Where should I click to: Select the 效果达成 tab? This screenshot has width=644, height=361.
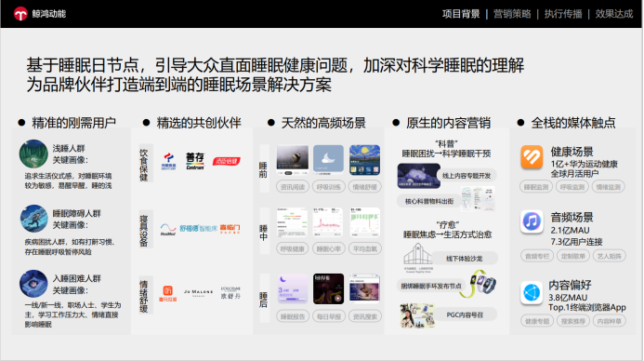tap(614, 14)
